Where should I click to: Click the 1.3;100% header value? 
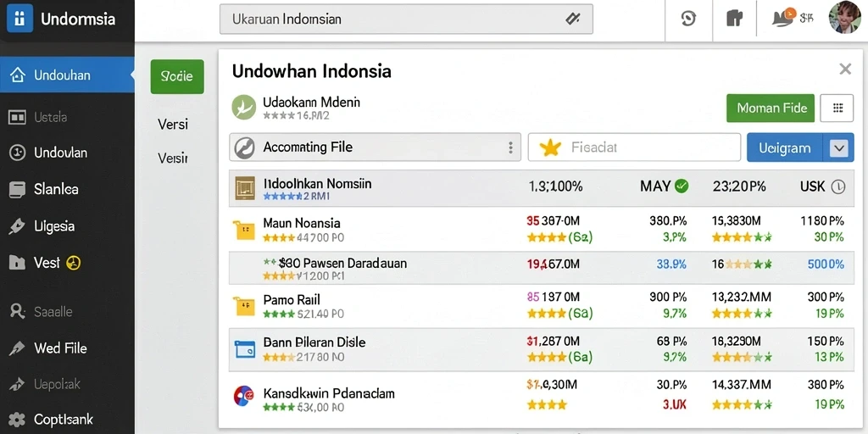(x=556, y=186)
